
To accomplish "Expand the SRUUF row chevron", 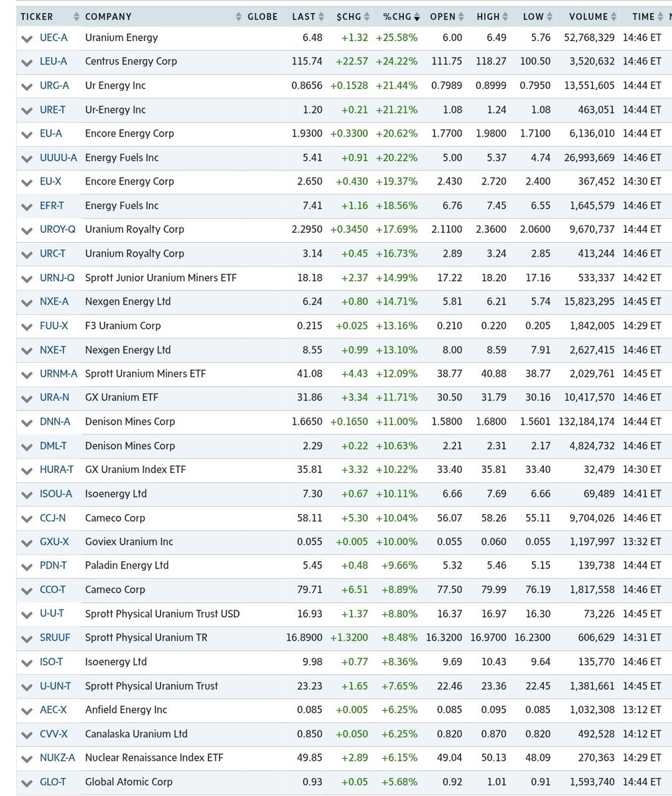I will [27, 639].
